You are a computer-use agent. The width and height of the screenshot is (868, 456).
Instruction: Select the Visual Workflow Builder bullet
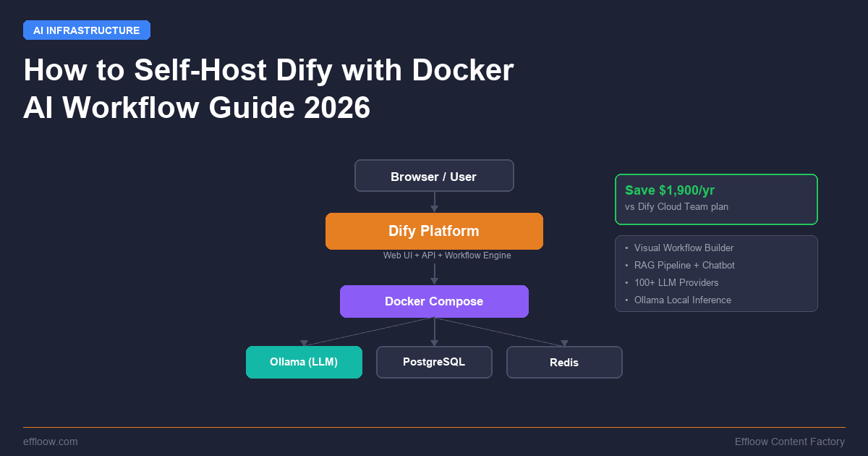(x=684, y=248)
